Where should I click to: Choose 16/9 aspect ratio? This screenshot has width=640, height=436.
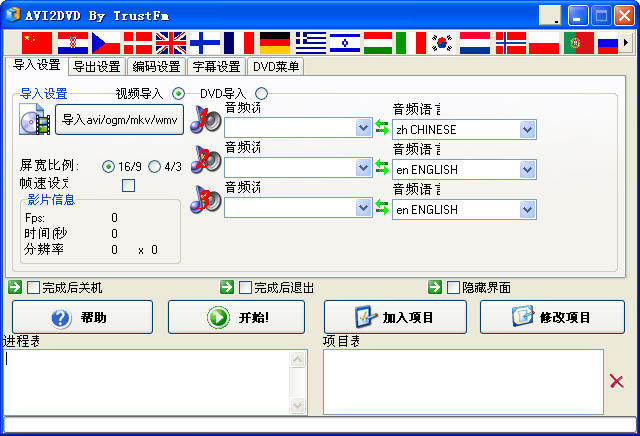[108, 167]
